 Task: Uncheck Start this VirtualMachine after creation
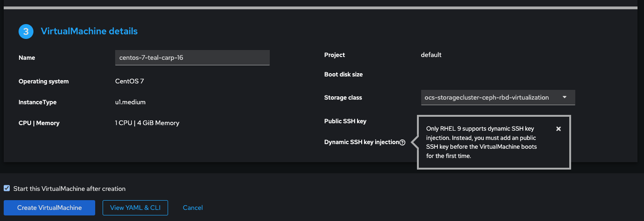7,189
